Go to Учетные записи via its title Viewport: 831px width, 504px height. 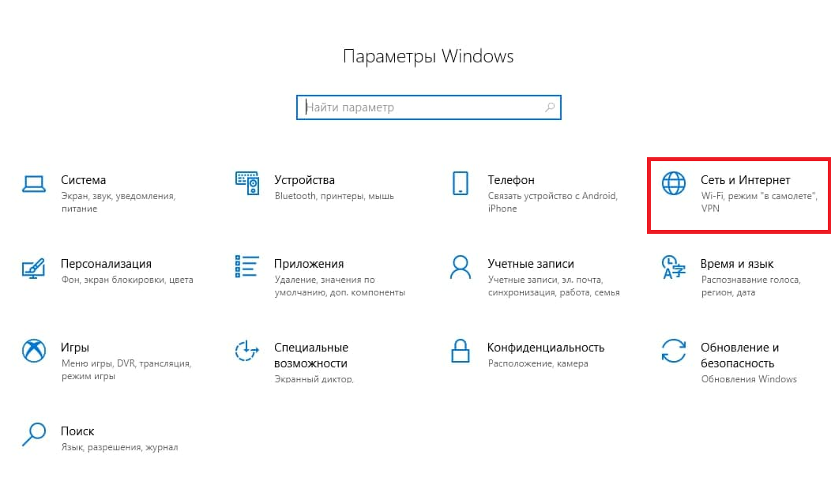click(530, 264)
